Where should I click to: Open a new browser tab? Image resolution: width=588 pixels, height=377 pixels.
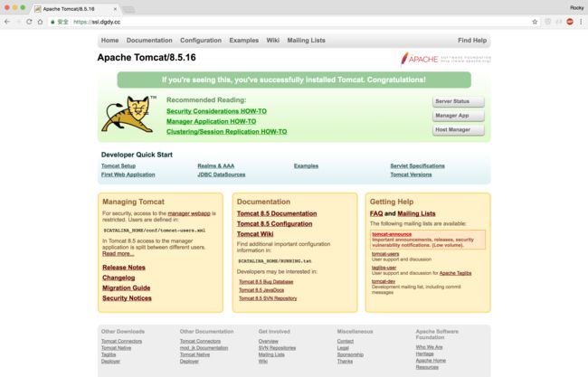pos(128,9)
